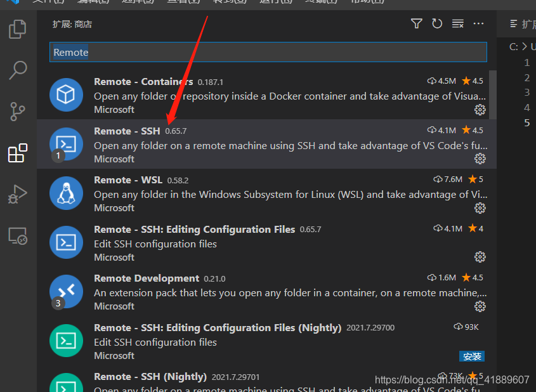Select the Remote - WSL penguin icon
The height and width of the screenshot is (392, 536).
(x=66, y=193)
